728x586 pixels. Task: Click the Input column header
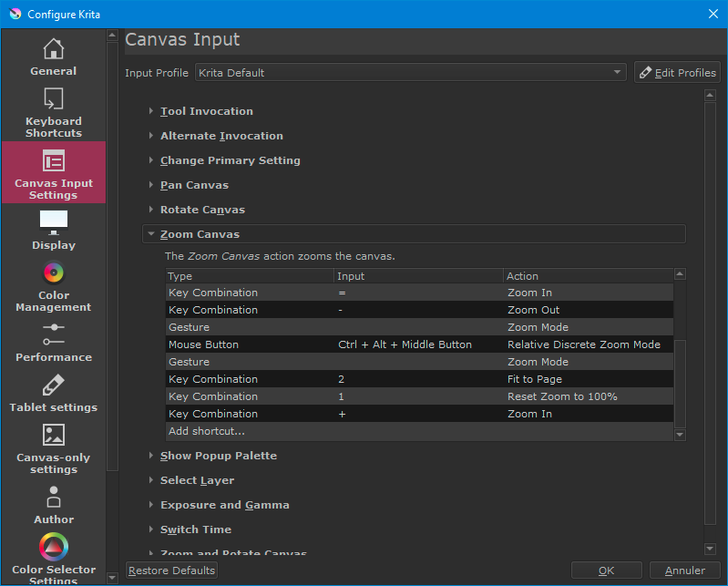pyautogui.click(x=417, y=276)
